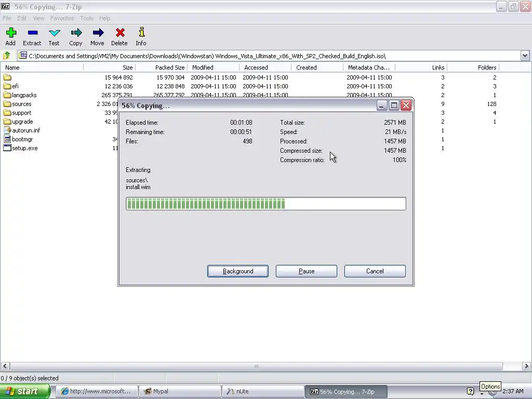Open the Edit menu

tap(22, 18)
